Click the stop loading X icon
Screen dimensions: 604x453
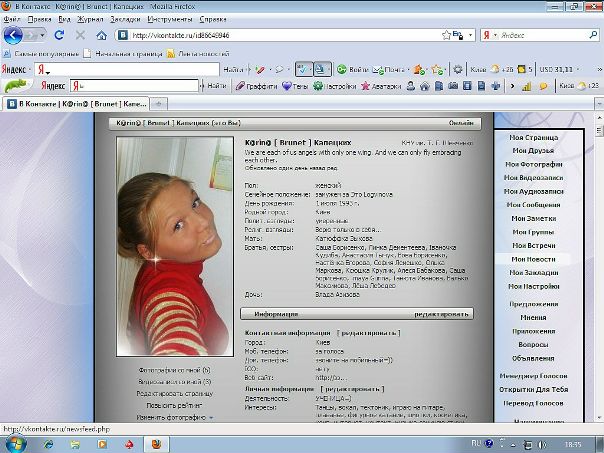[x=80, y=35]
